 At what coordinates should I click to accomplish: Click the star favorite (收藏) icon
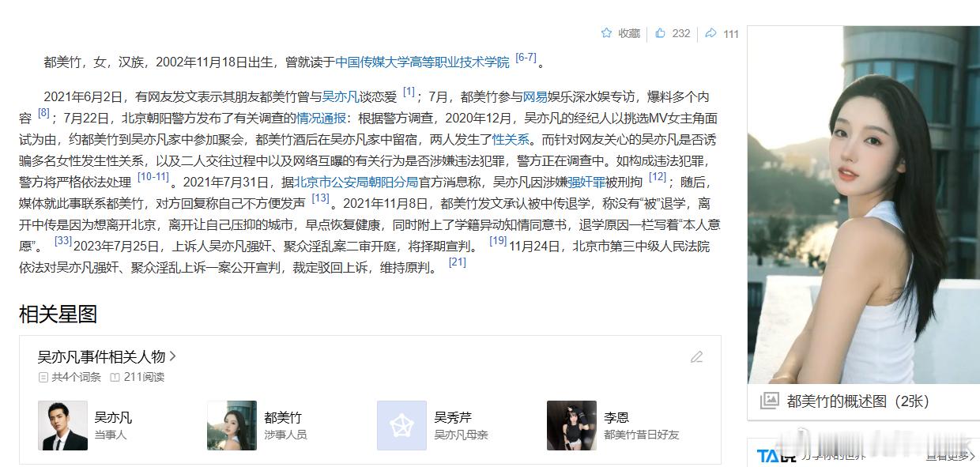(x=606, y=33)
